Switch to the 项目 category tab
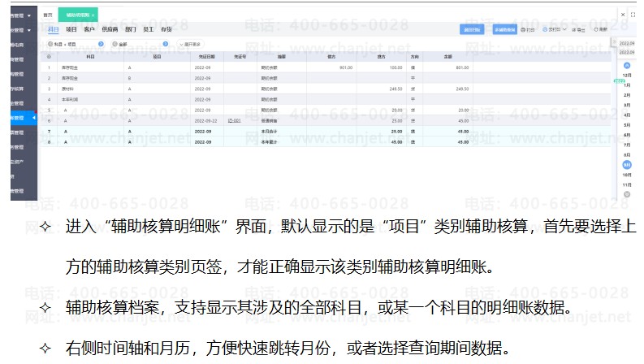This screenshot has height=364, width=644. tap(71, 29)
